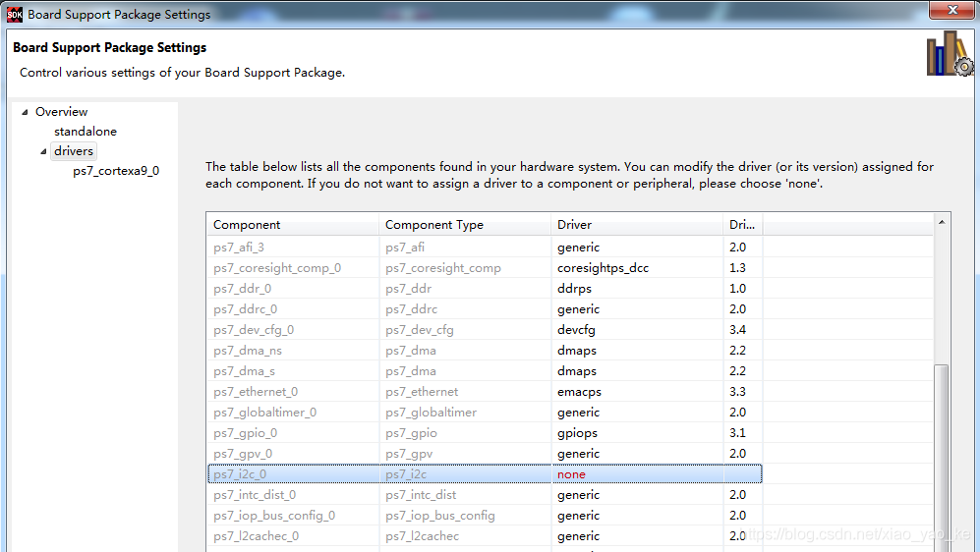Select the ps7_ethernet_0 component

pyautogui.click(x=293, y=392)
